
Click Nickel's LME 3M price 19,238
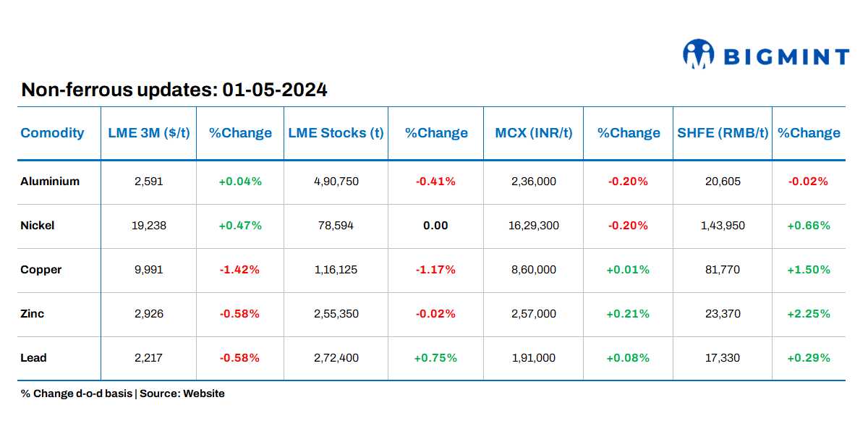148,226
